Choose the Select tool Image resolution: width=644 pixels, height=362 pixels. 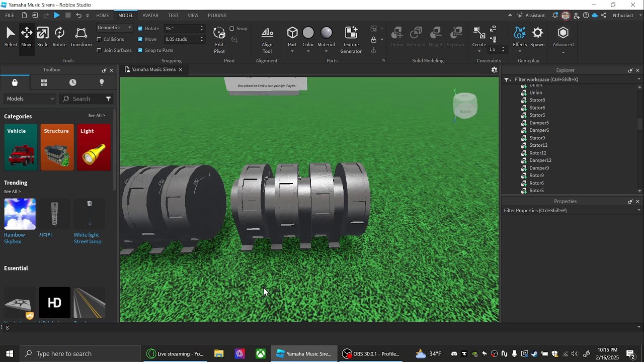[11, 38]
